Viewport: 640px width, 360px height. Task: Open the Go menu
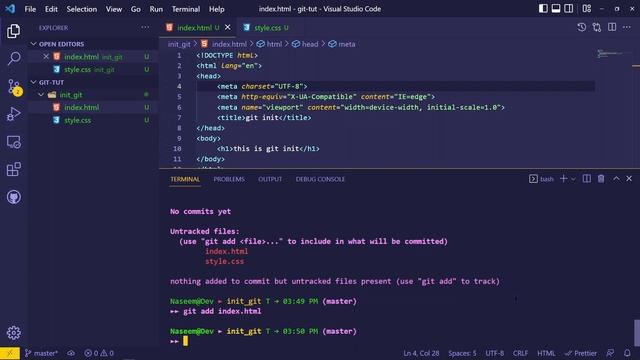(136, 9)
